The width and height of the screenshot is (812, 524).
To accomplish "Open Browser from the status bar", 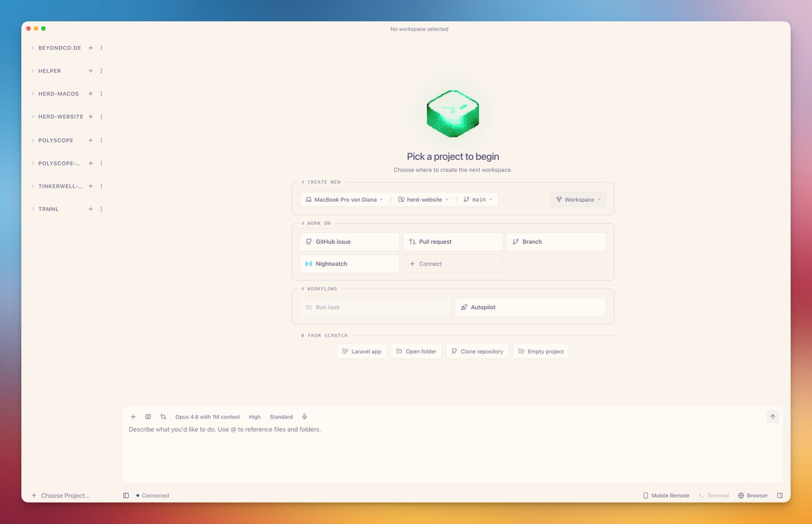I will coord(752,496).
